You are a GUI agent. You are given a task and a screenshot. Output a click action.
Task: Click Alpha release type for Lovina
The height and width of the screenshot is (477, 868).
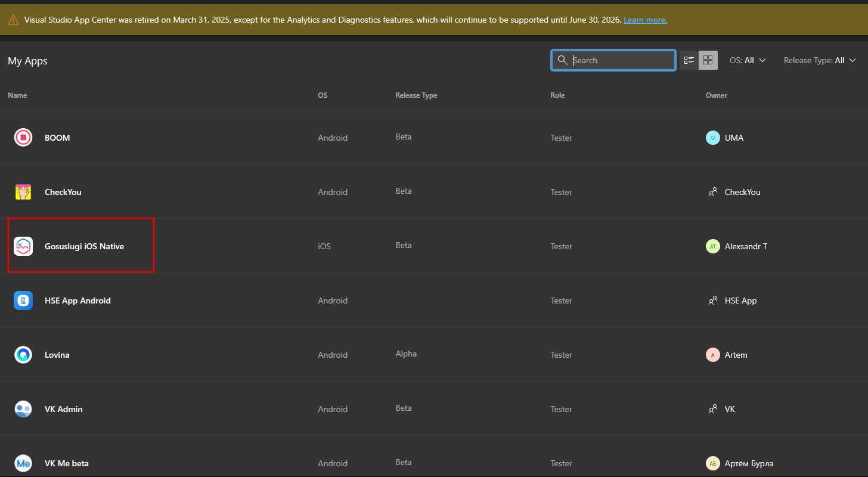tap(406, 354)
